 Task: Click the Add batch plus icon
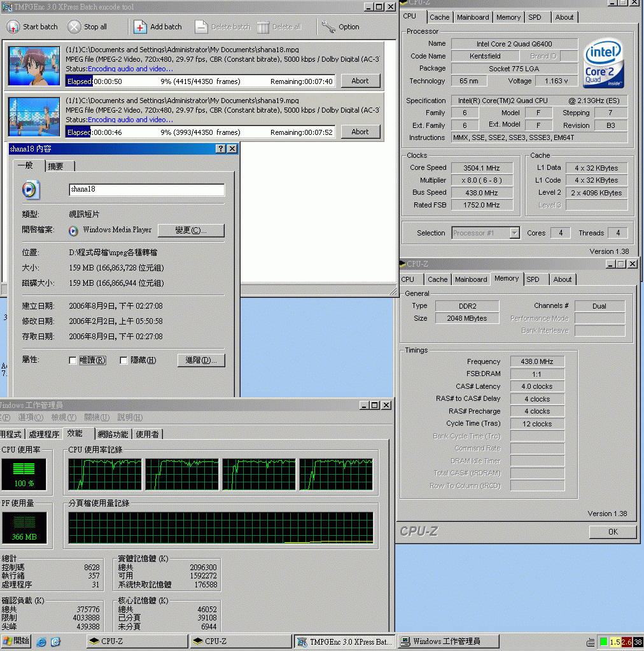pyautogui.click(x=140, y=27)
